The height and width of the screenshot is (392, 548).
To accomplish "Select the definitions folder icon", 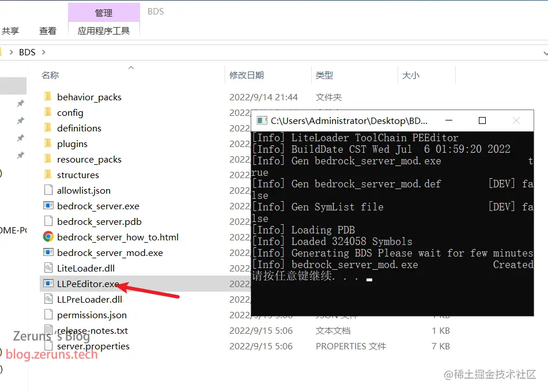I will tap(48, 128).
